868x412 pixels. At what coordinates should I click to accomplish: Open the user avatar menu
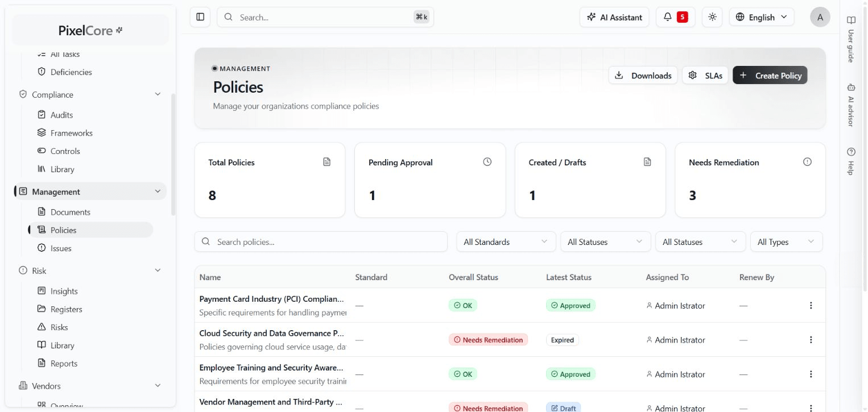tap(820, 17)
